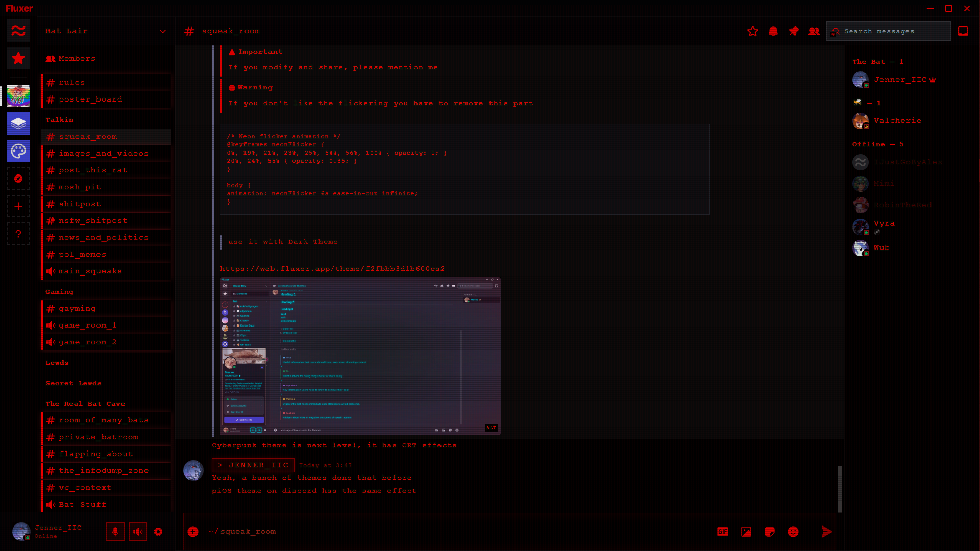
Task: Open the emoji picker
Action: tap(793, 532)
